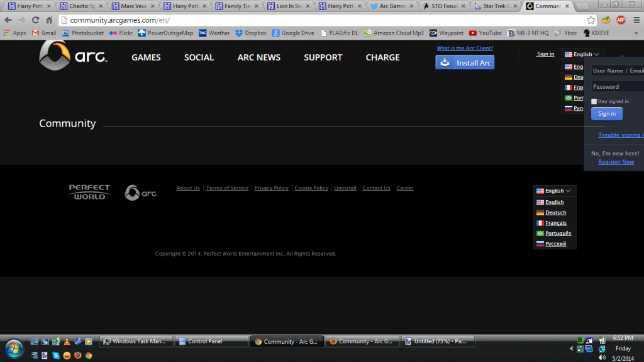Switch to the Mass Vexations tab
Viewport: 644px width, 362px height.
(x=133, y=6)
